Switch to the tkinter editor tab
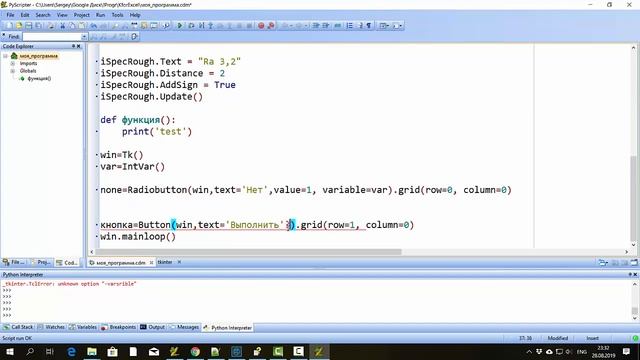 [165, 262]
